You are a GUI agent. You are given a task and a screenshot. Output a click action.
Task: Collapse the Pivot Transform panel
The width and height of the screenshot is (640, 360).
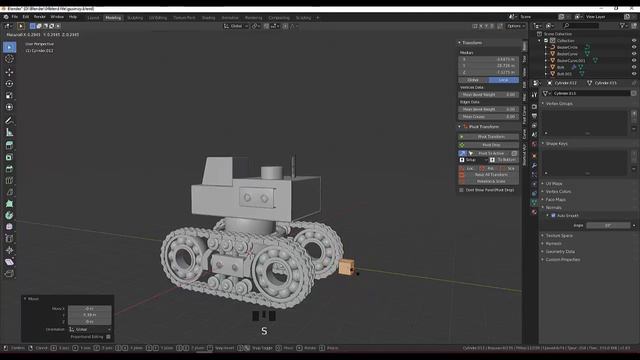pos(459,127)
